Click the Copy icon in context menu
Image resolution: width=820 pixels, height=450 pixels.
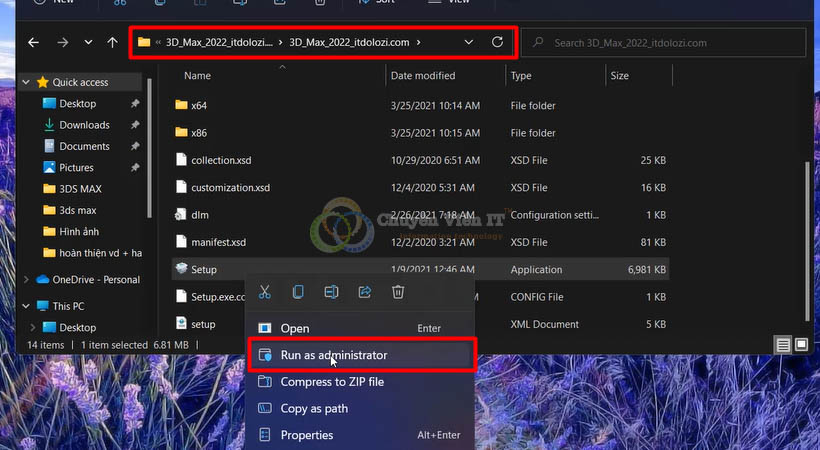click(298, 292)
